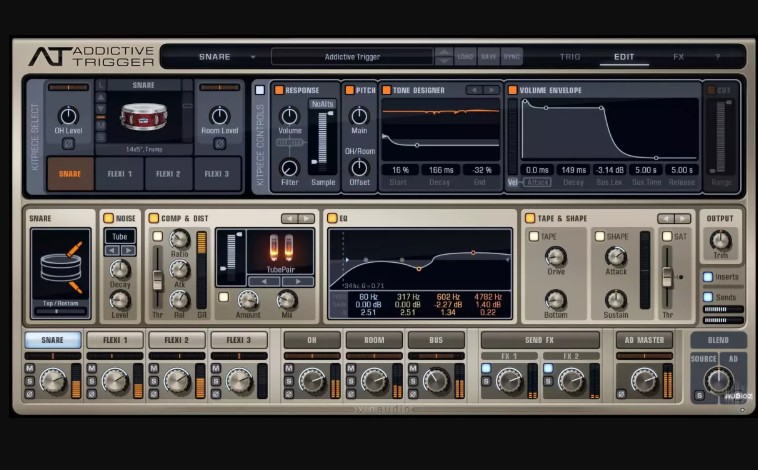Image resolution: width=758 pixels, height=470 pixels.
Task: Select previous Tone Designer preset
Action: point(474,90)
